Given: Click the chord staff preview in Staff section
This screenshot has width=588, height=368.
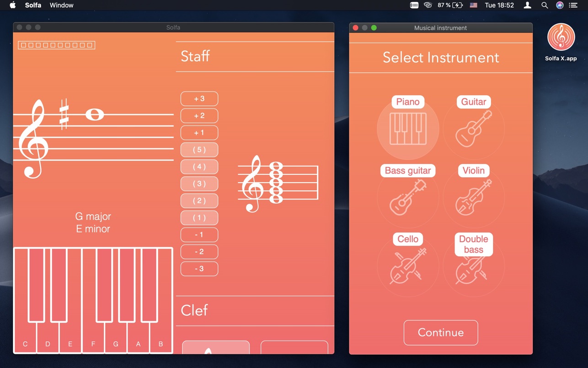Looking at the screenshot, I should tap(278, 183).
